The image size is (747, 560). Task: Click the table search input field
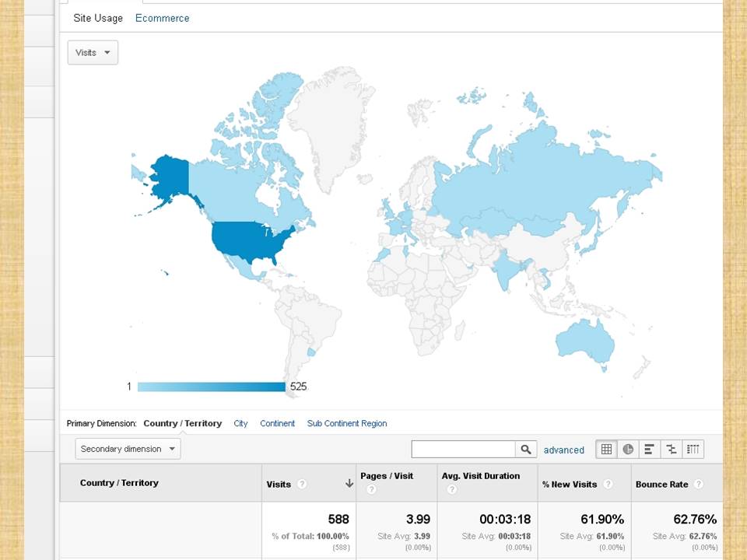463,450
